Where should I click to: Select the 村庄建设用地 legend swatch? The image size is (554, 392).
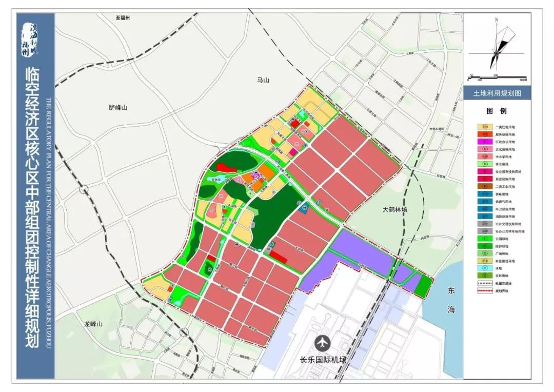485,261
